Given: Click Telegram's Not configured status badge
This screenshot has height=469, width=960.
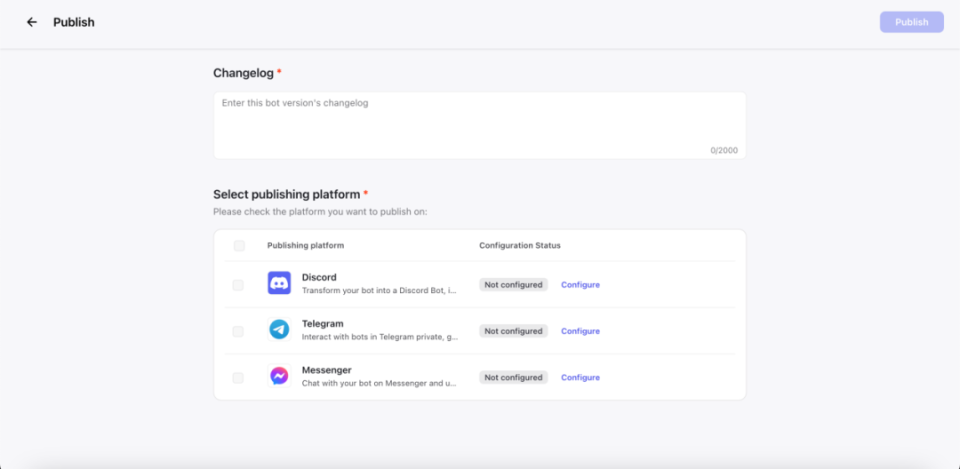Looking at the screenshot, I should click(513, 331).
